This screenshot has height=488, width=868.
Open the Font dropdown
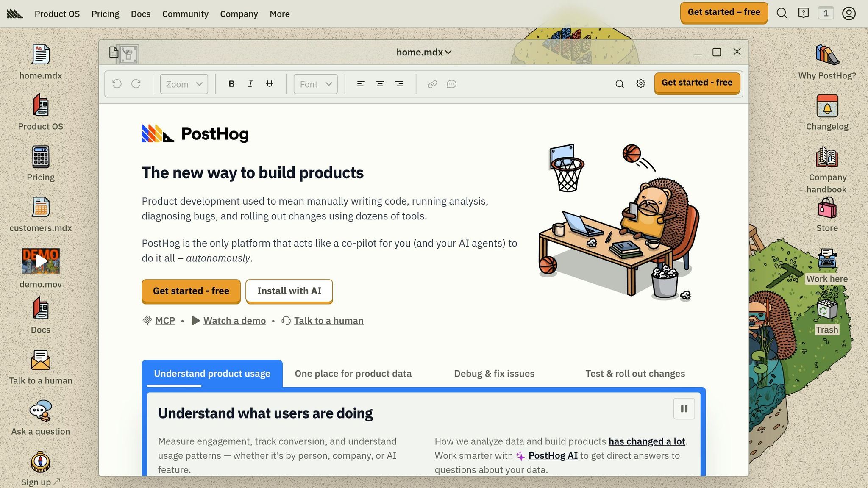pos(315,84)
